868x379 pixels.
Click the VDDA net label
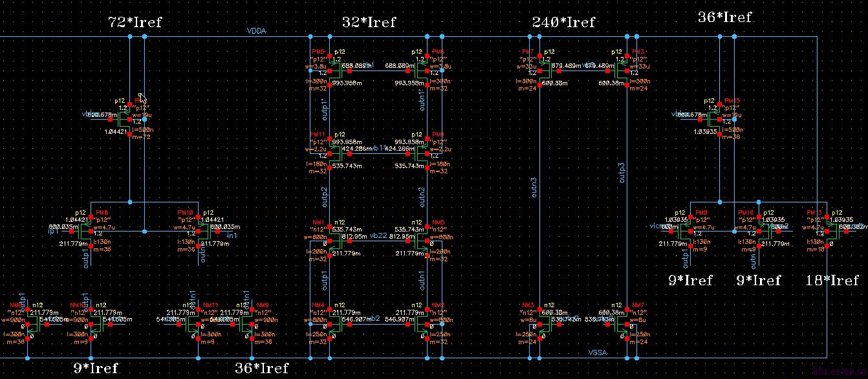tap(256, 30)
